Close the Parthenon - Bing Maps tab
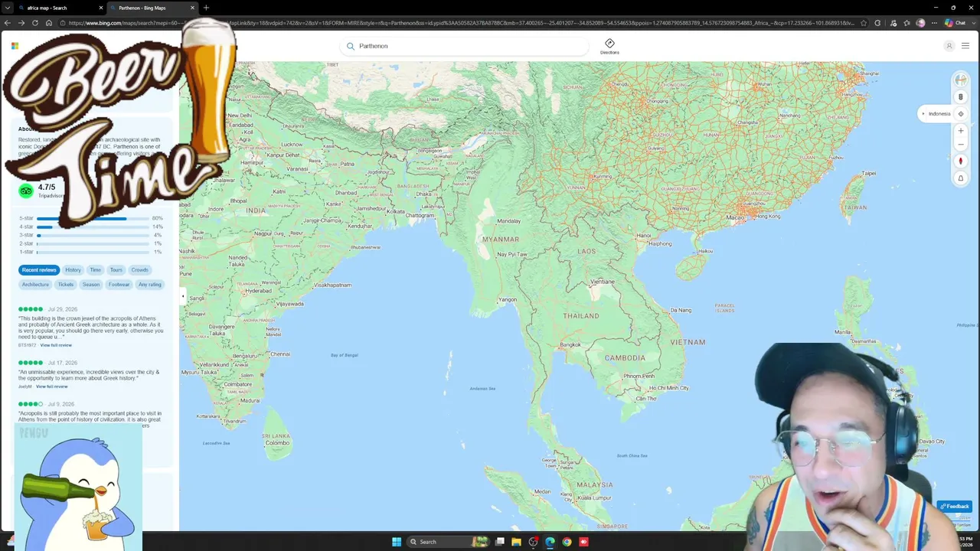Viewport: 980px width, 551px height. point(192,8)
